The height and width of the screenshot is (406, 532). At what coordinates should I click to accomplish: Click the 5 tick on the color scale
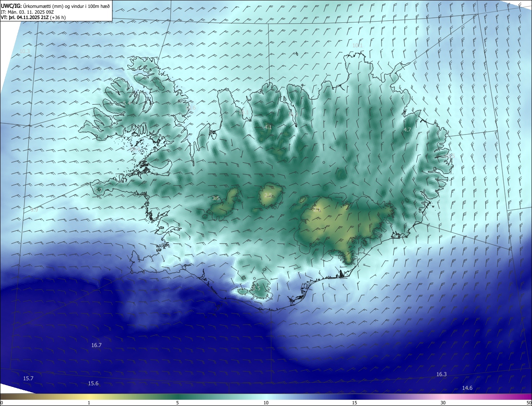click(x=177, y=403)
